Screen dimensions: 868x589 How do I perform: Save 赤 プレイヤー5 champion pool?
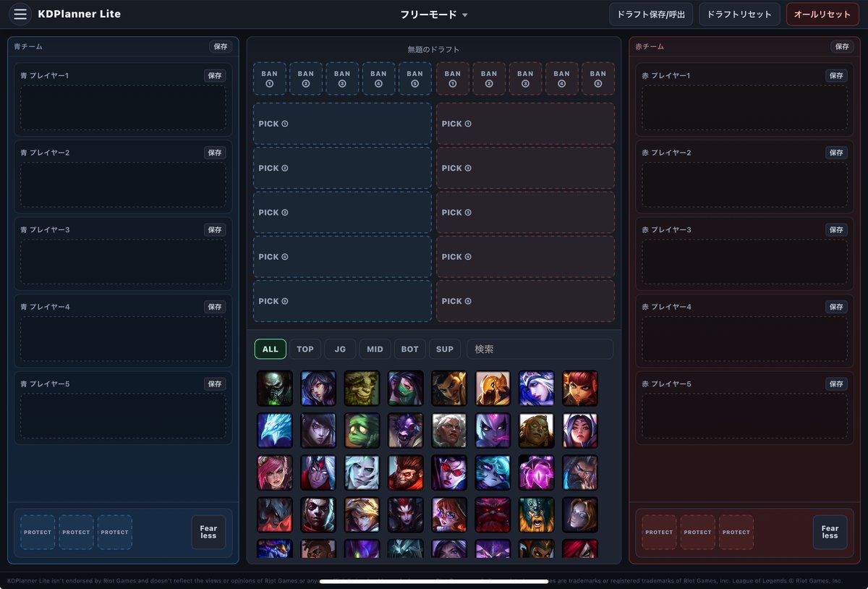pos(836,384)
